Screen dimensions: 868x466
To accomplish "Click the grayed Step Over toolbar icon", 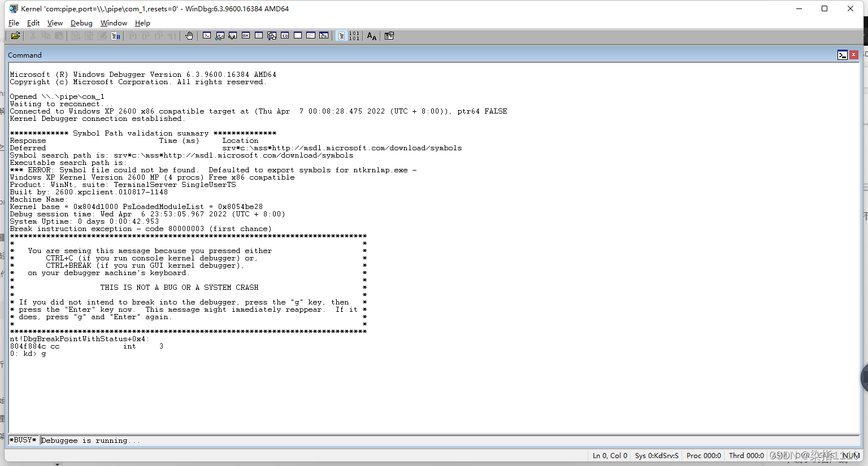I will 146,36.
